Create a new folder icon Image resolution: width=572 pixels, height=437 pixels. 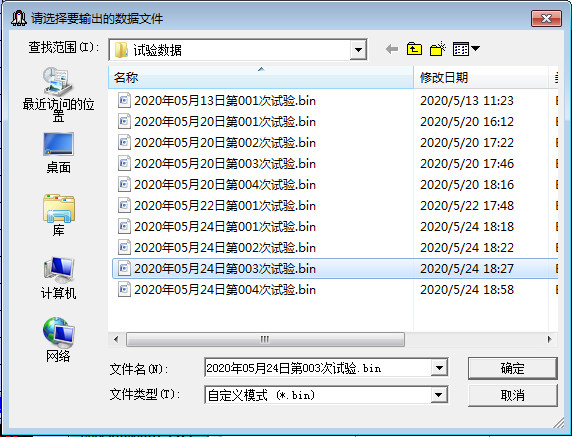[437, 49]
